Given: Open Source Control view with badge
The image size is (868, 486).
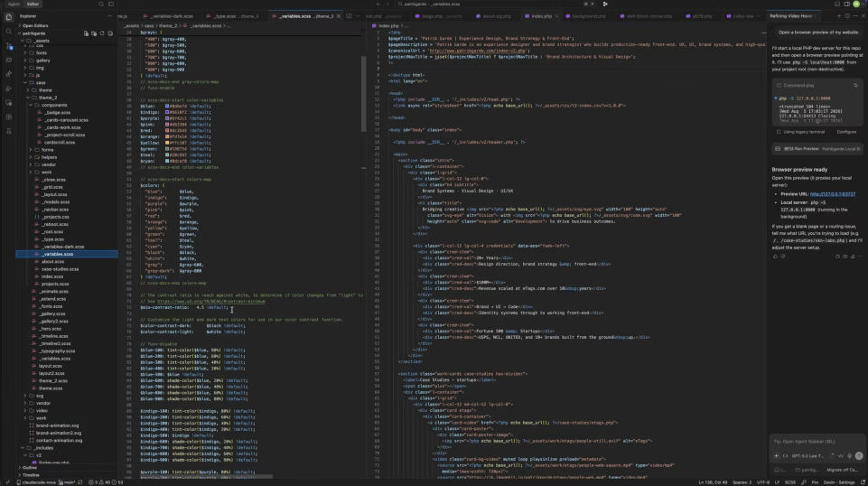Looking at the screenshot, I should point(8,46).
